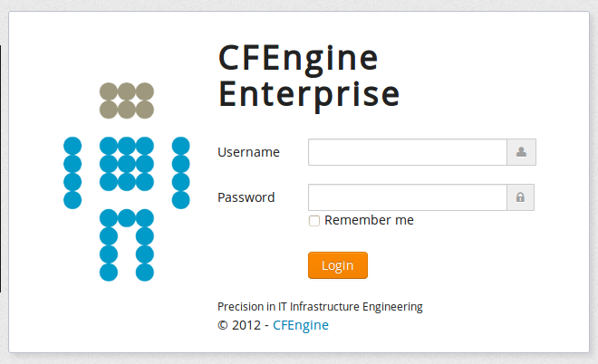Click the "Precision in IT Infrastructure Engineering" tagline
598x364 pixels.
pos(320,307)
